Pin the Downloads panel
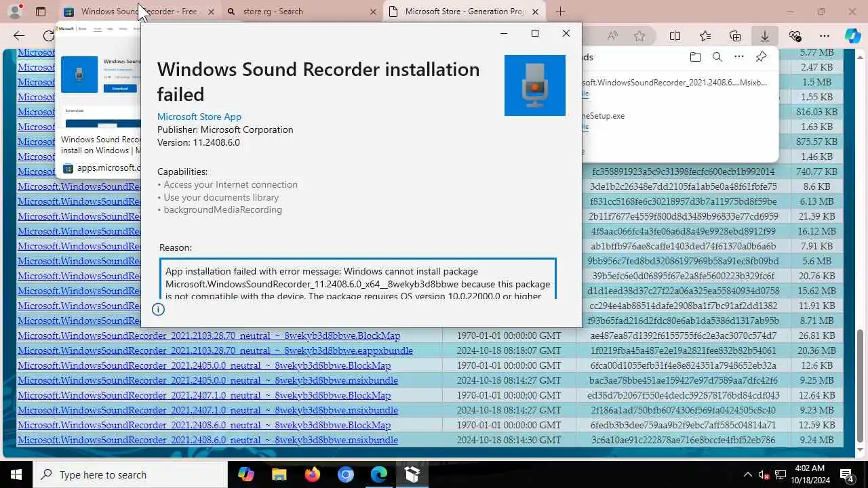This screenshot has width=868, height=488. (762, 57)
